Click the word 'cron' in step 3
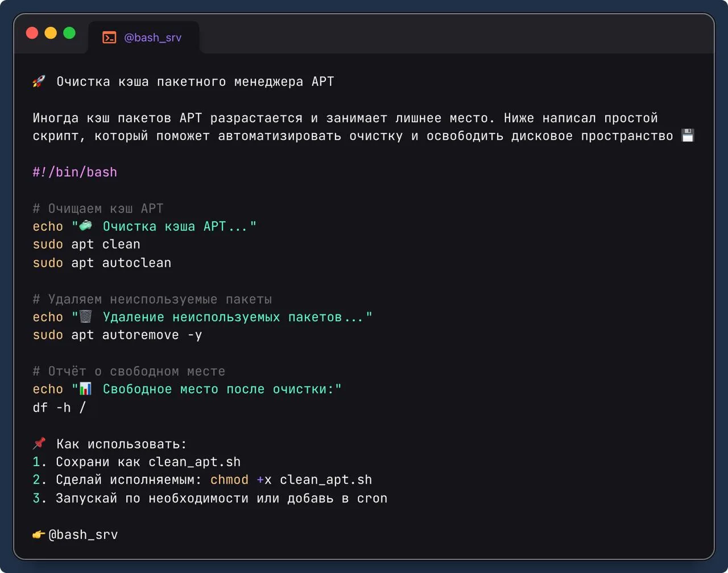 pos(373,499)
